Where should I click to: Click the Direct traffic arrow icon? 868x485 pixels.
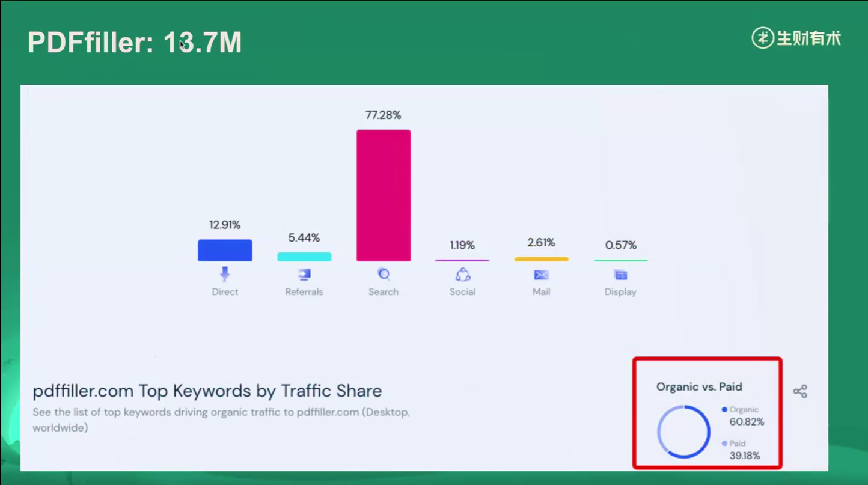coord(225,274)
